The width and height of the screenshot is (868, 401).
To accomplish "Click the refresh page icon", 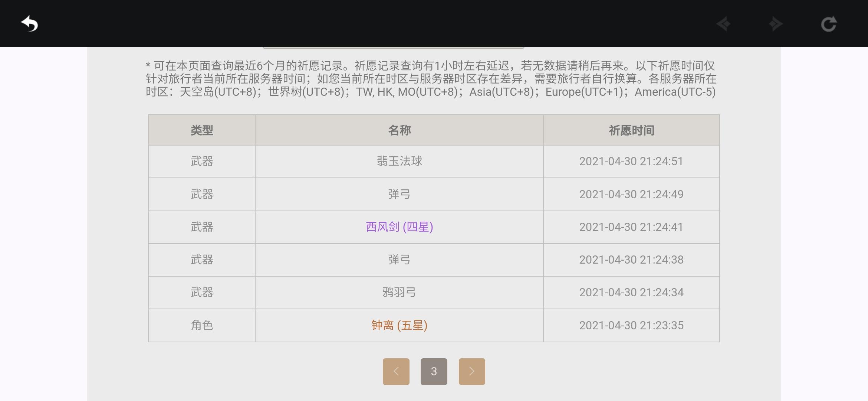I will pyautogui.click(x=829, y=24).
